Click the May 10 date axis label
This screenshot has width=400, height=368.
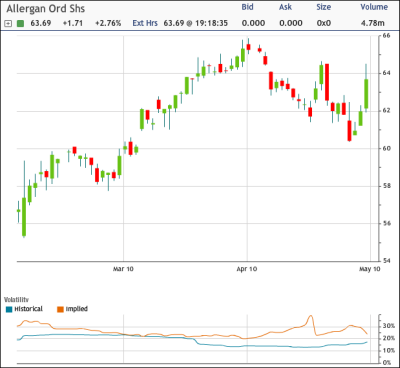click(369, 269)
